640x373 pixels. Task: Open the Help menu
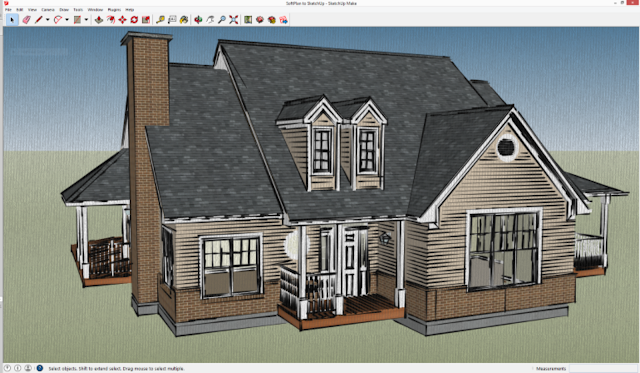tap(130, 9)
